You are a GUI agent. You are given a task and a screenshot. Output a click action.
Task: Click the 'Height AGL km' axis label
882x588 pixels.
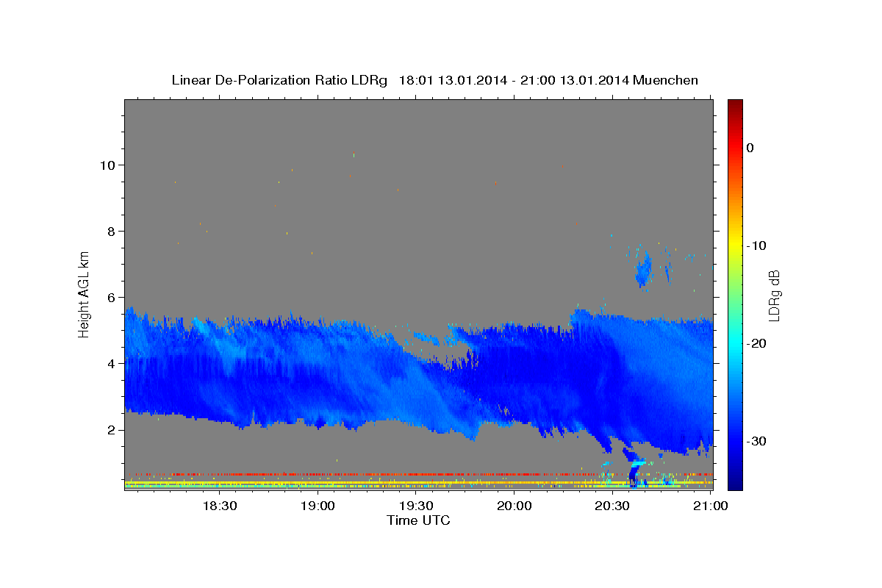(85, 294)
